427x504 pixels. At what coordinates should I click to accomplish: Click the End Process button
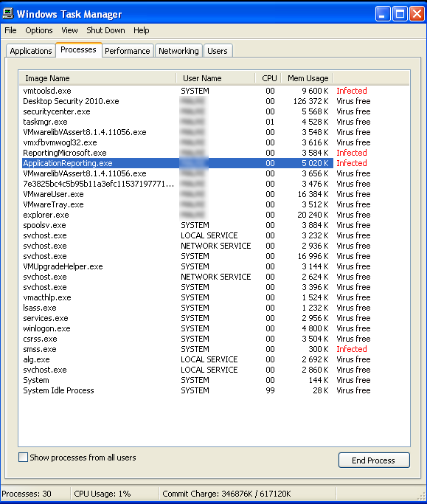coord(374,460)
